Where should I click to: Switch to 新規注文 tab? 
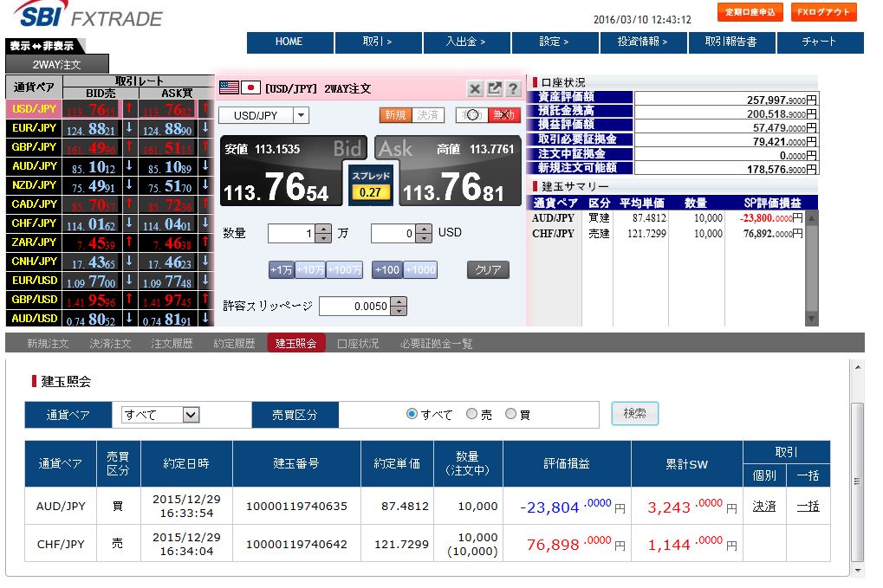(48, 343)
